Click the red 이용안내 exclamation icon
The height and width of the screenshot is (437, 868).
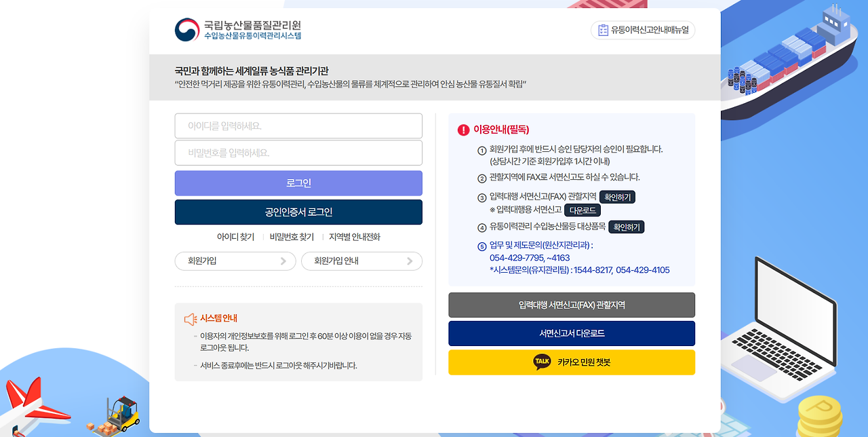point(464,130)
